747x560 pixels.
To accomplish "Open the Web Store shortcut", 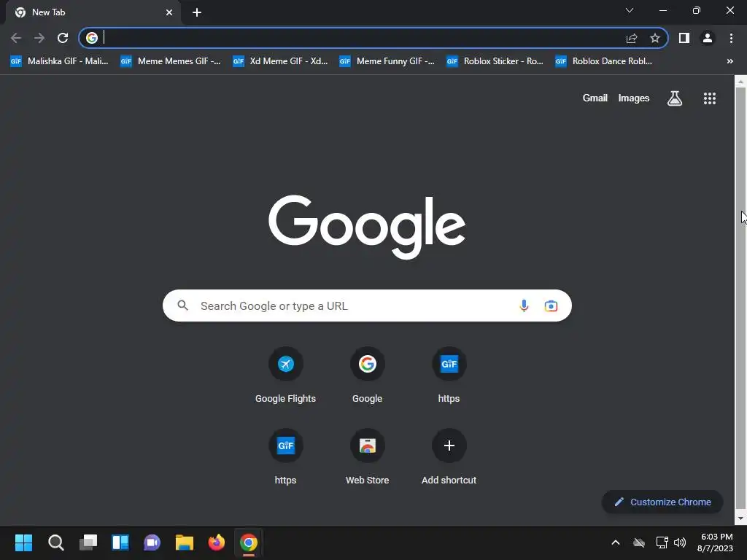I will [x=368, y=457].
